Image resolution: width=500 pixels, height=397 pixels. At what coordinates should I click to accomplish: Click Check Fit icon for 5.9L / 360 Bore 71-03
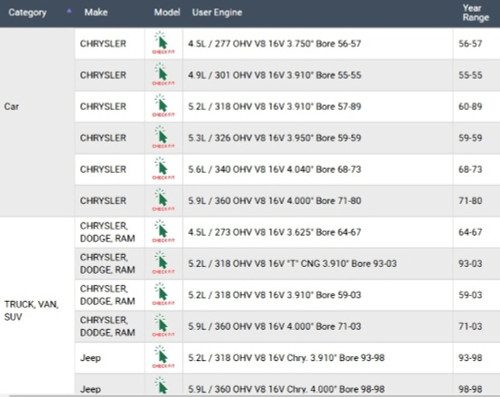pos(163,325)
